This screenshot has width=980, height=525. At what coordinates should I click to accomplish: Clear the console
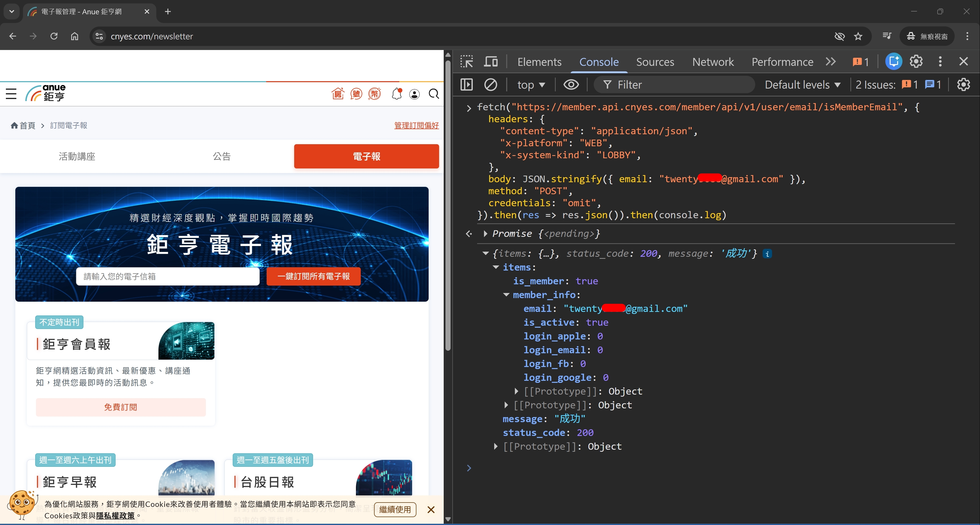click(x=490, y=84)
